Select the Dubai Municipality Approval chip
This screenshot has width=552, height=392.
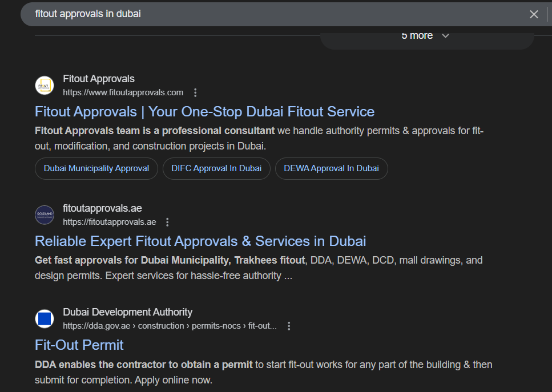click(96, 168)
